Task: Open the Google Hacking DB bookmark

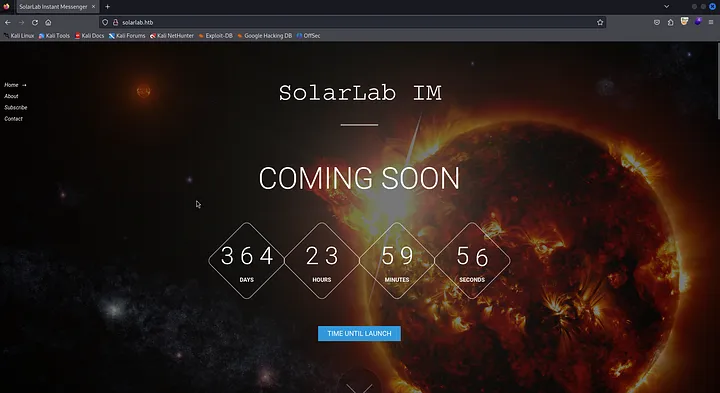Action: click(265, 35)
